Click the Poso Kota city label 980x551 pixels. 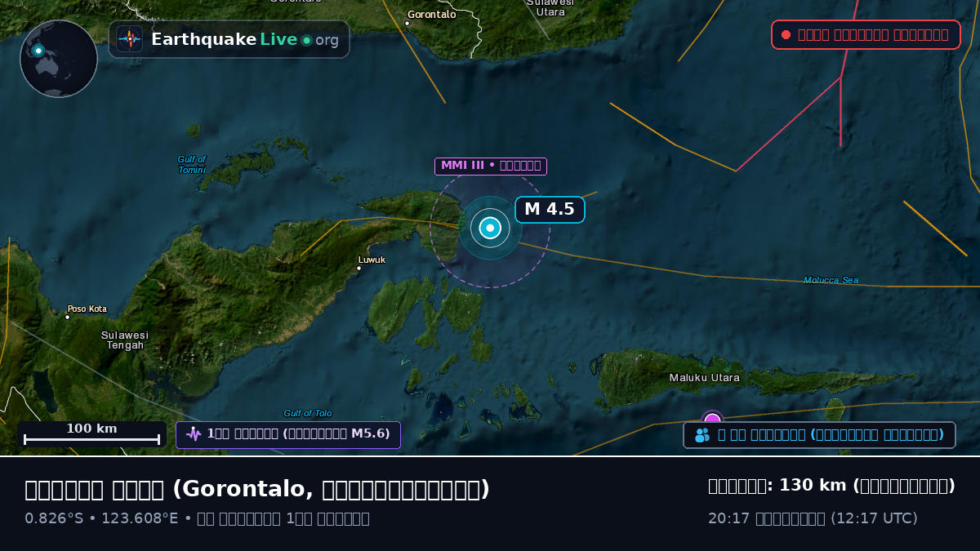87,309
